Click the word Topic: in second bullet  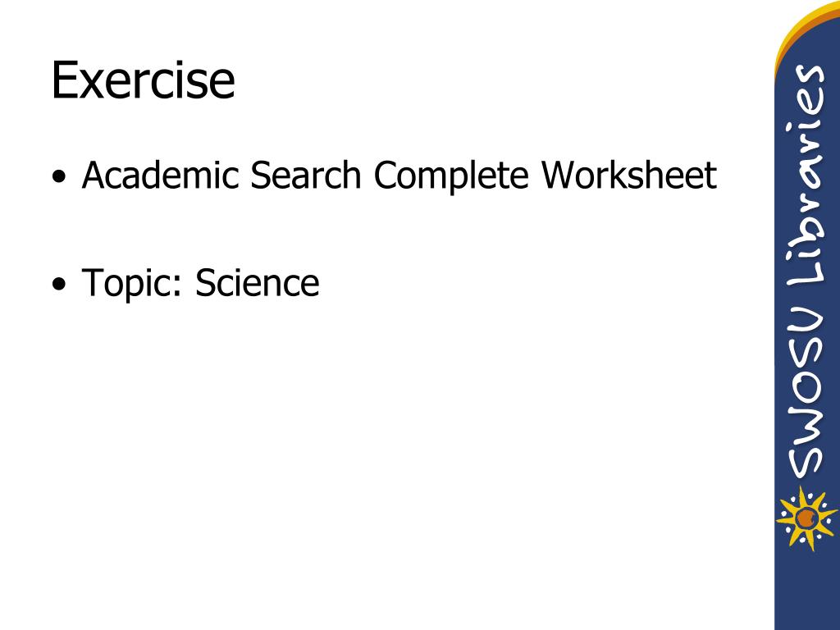(x=132, y=284)
